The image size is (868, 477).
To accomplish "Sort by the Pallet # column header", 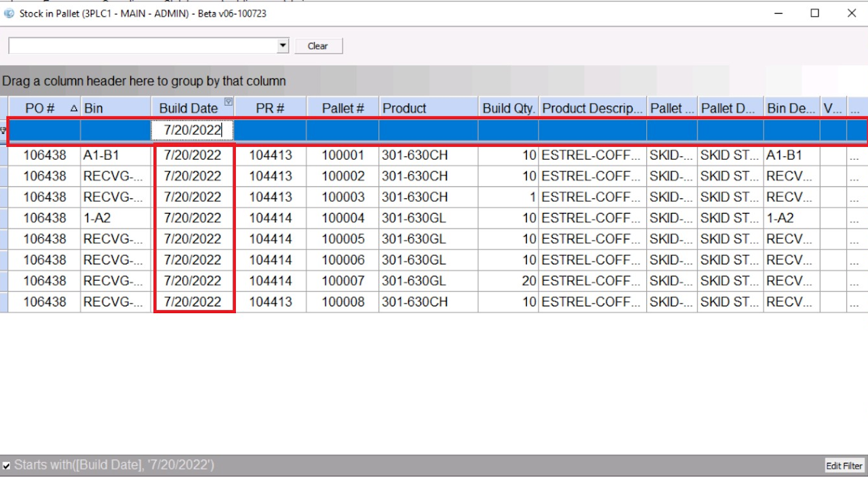I will [x=342, y=108].
